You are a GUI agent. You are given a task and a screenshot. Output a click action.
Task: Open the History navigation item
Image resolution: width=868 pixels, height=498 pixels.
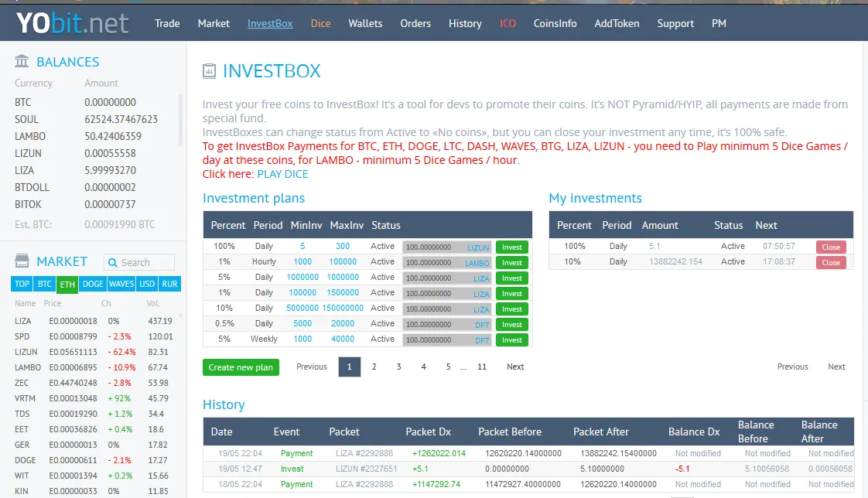pos(465,23)
